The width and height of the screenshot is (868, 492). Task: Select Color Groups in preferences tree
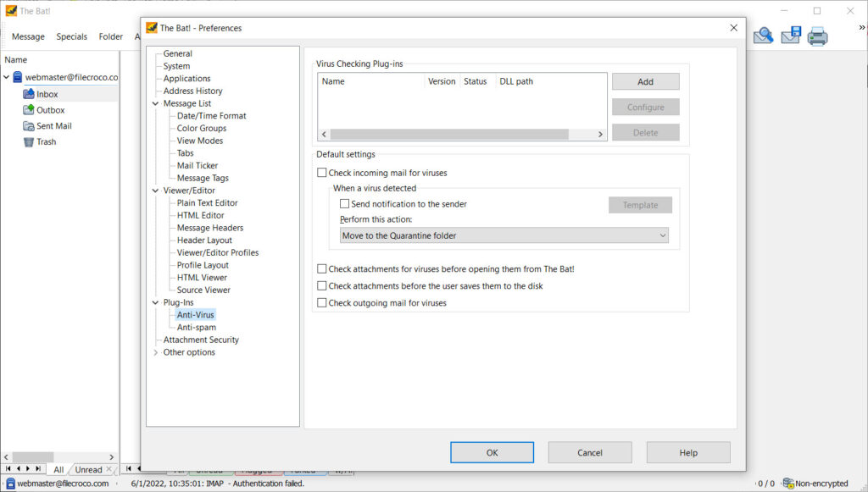click(202, 128)
